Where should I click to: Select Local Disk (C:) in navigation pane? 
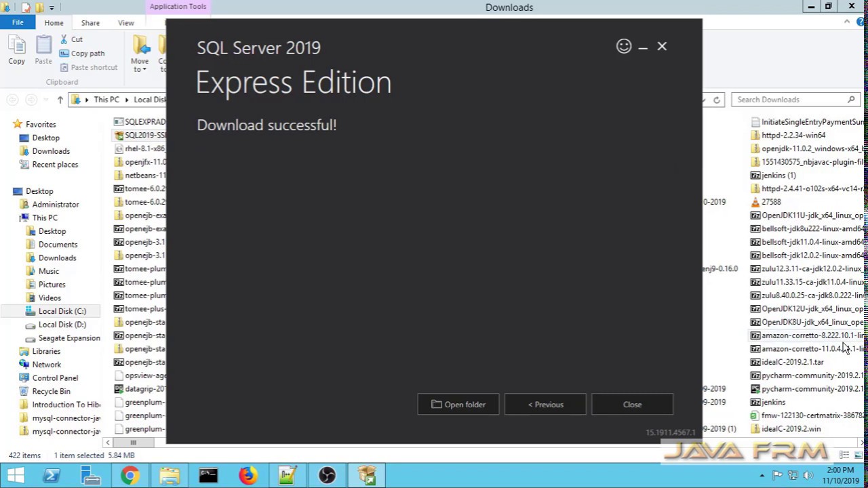[62, 311]
